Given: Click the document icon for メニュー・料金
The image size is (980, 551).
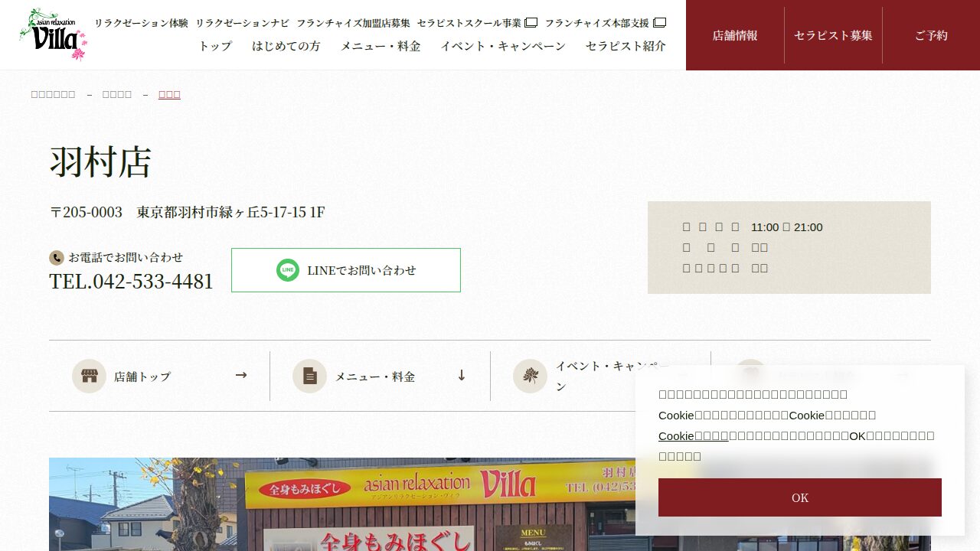Looking at the screenshot, I should [309, 376].
